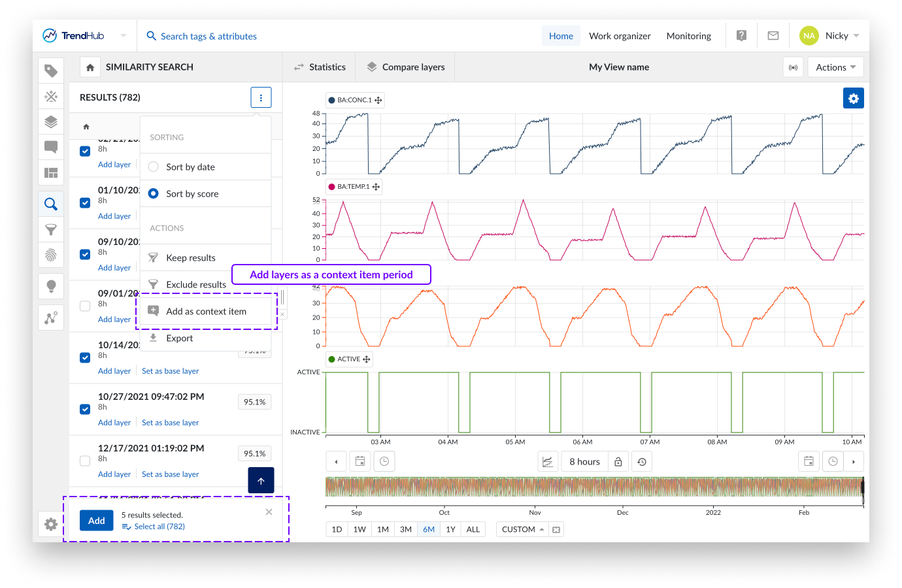902x588 pixels.
Task: Uncheck the 10/27/2021 09:47:02 PM result
Action: point(85,409)
